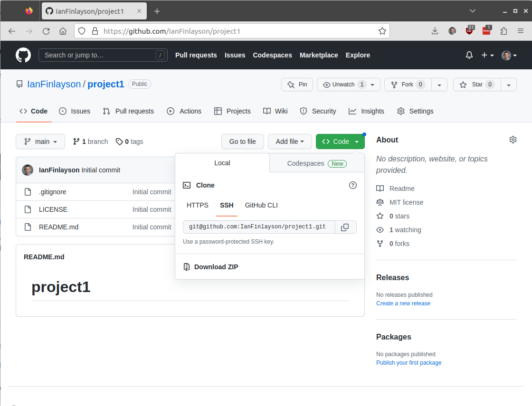Screen dimensions: 532x406
Task: Click the LICENSE file icon
Action: tap(28, 209)
